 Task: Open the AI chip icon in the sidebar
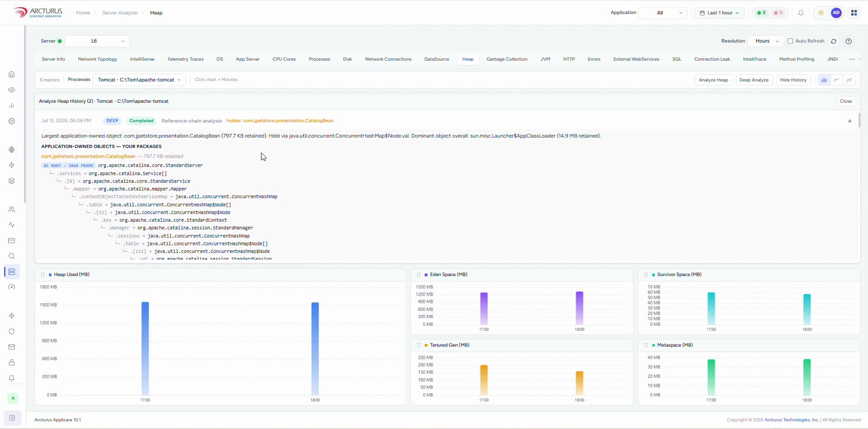[12, 150]
